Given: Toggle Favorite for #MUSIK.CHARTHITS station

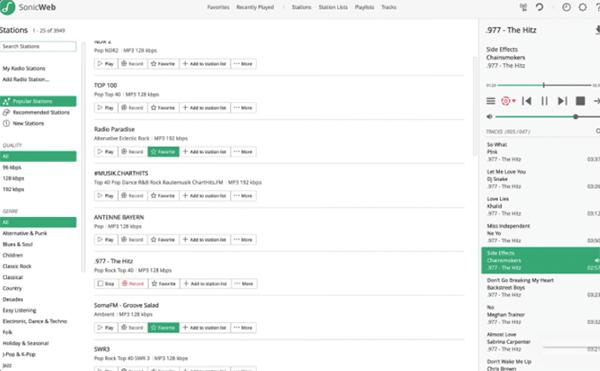Looking at the screenshot, I should 163,196.
